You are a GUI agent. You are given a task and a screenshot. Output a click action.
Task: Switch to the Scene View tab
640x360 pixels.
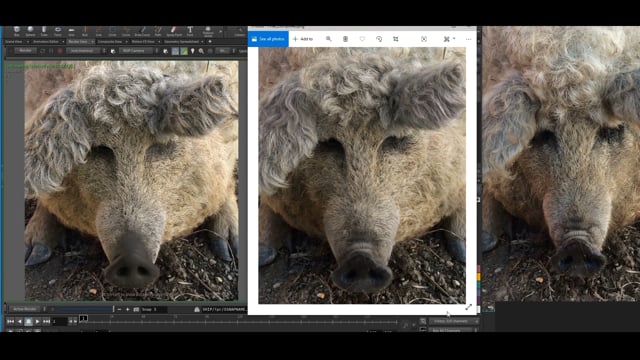13,42
